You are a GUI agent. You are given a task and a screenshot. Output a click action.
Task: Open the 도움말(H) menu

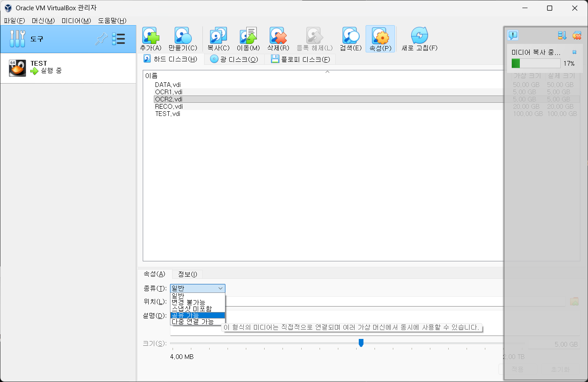[x=112, y=20]
